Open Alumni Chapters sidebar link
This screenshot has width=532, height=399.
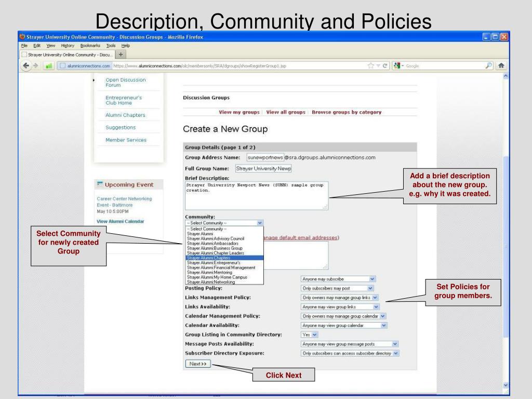click(x=125, y=115)
